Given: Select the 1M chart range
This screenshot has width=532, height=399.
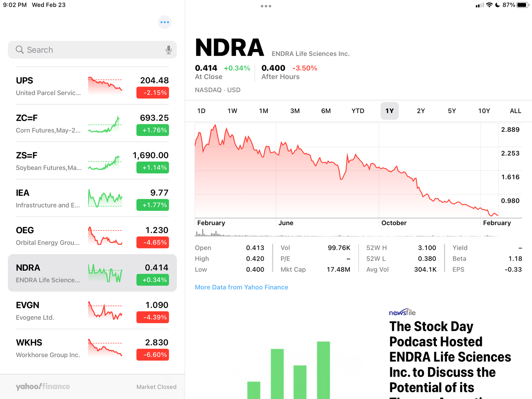Looking at the screenshot, I should coord(264,111).
